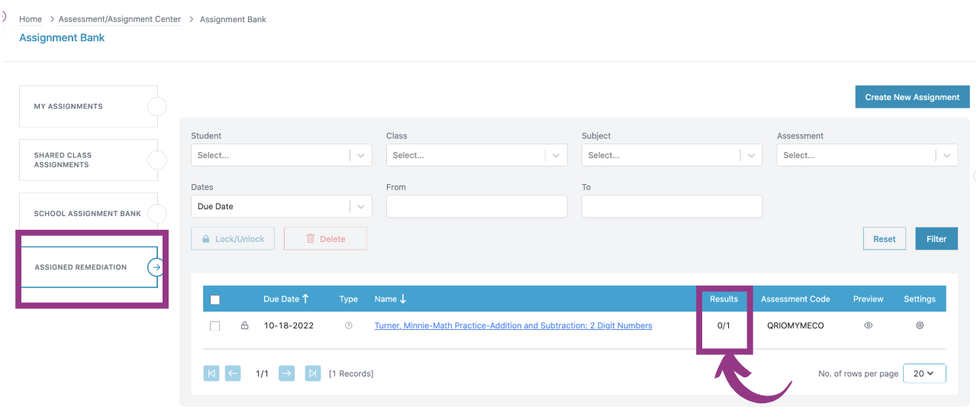The height and width of the screenshot is (420, 980).
Task: Open the Assessment select dropdown
Action: [867, 155]
